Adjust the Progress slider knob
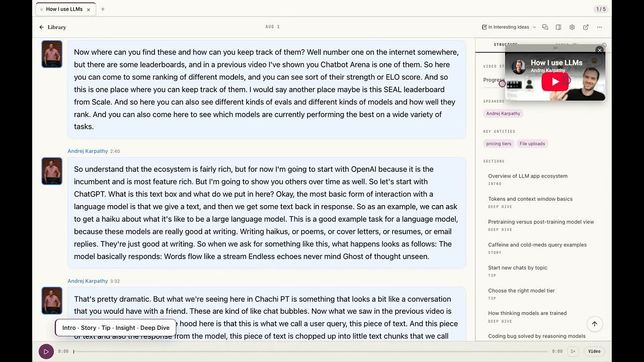The image size is (644, 362). [502, 84]
